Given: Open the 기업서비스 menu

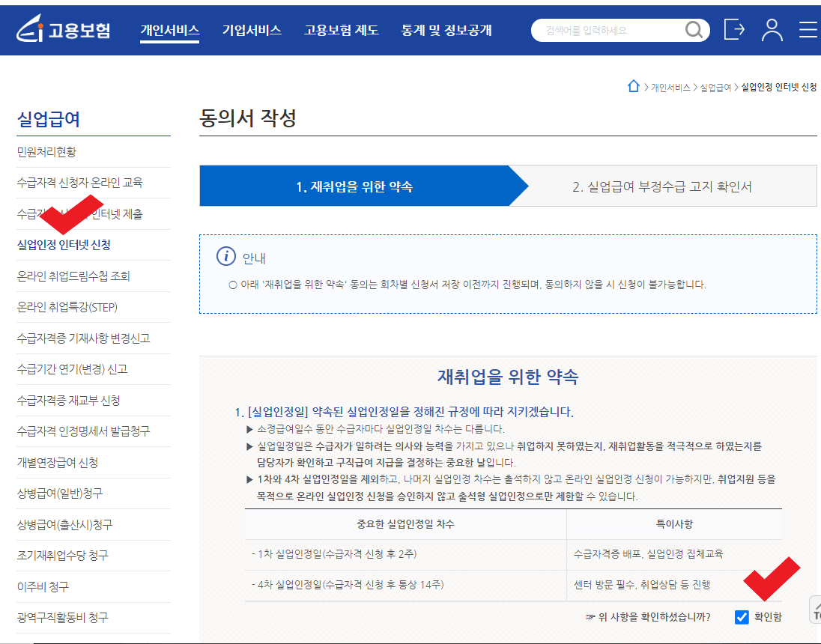Looking at the screenshot, I should click(252, 30).
